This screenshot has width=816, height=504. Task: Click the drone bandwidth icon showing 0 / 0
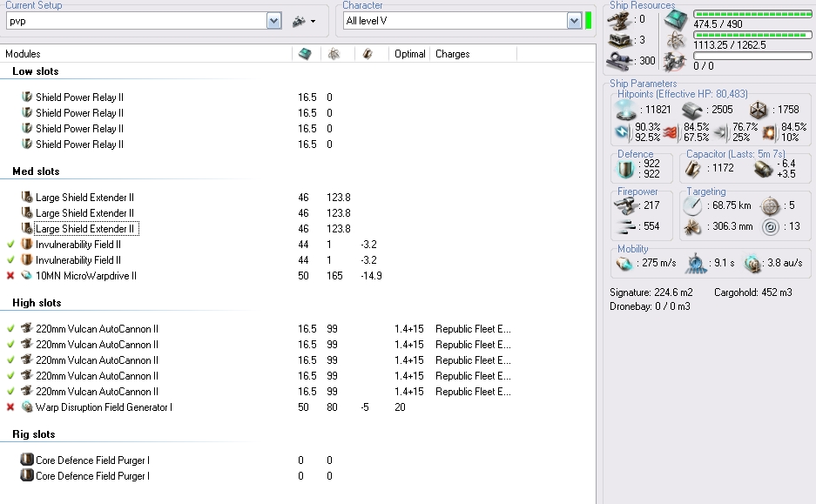point(675,62)
